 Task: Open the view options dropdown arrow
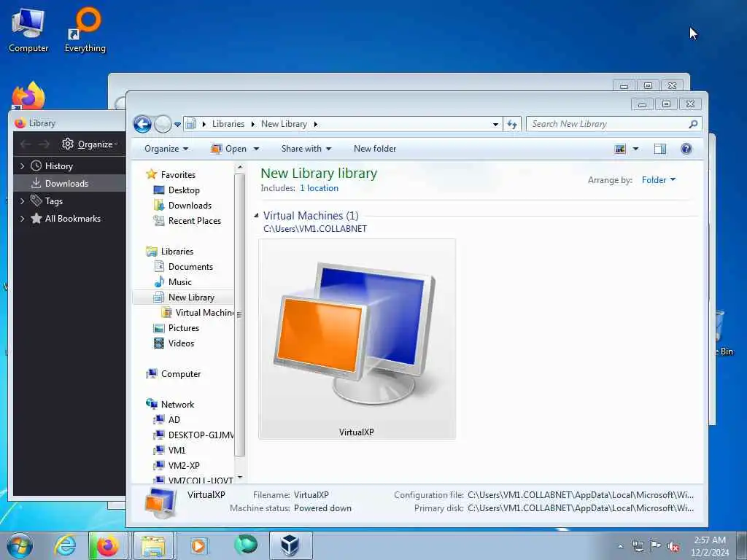coord(635,149)
